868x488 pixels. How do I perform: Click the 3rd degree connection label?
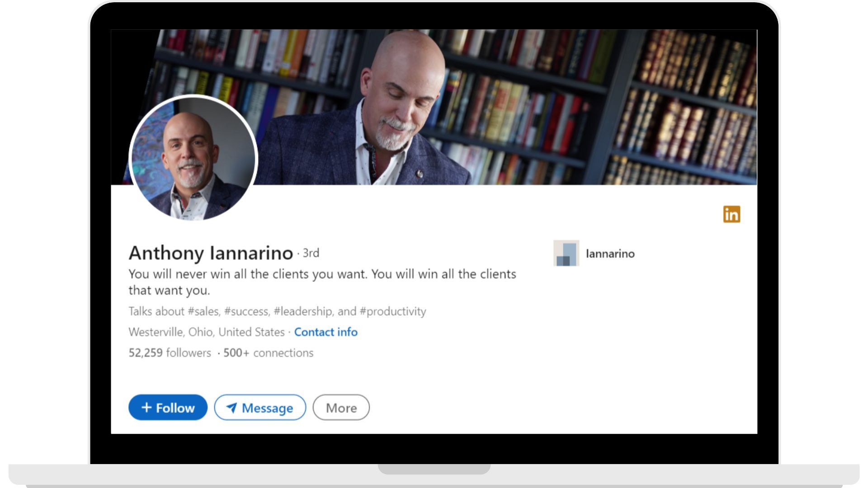(x=310, y=253)
